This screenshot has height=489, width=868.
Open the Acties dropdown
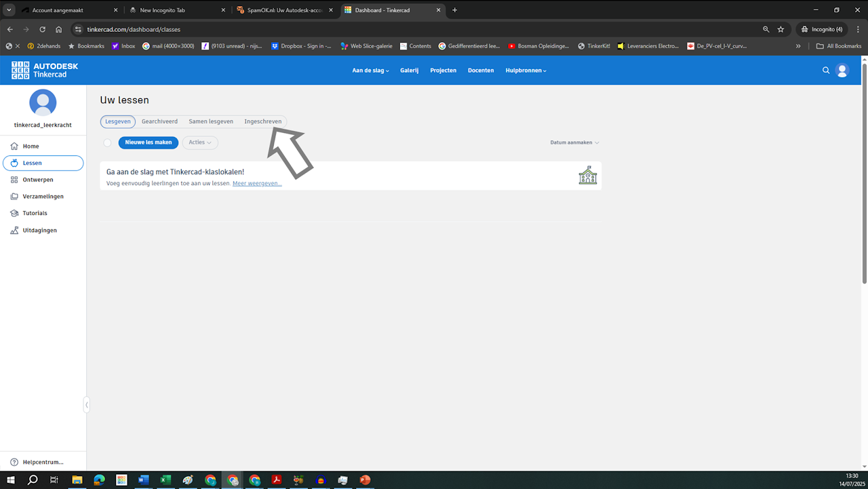point(200,142)
